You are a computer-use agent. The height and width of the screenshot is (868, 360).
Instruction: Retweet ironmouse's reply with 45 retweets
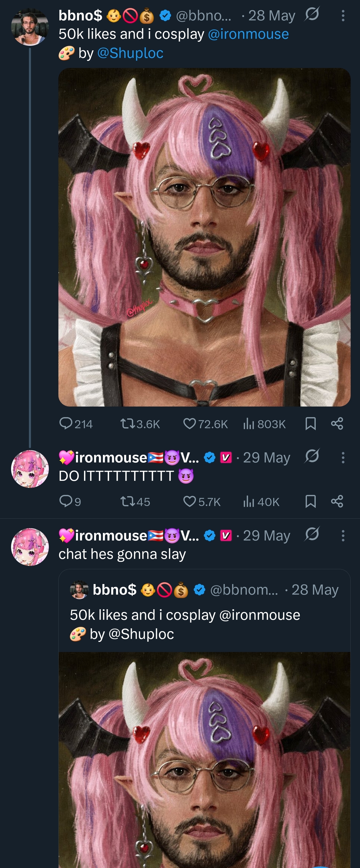pyautogui.click(x=128, y=501)
